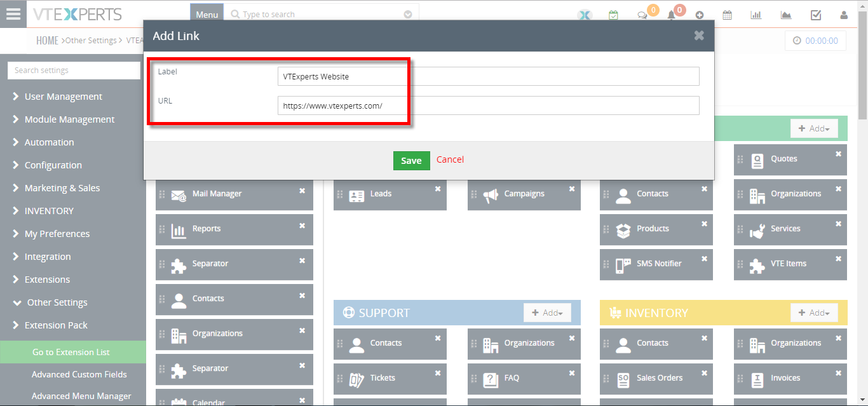
Task: Focus the URL input field
Action: click(x=489, y=105)
